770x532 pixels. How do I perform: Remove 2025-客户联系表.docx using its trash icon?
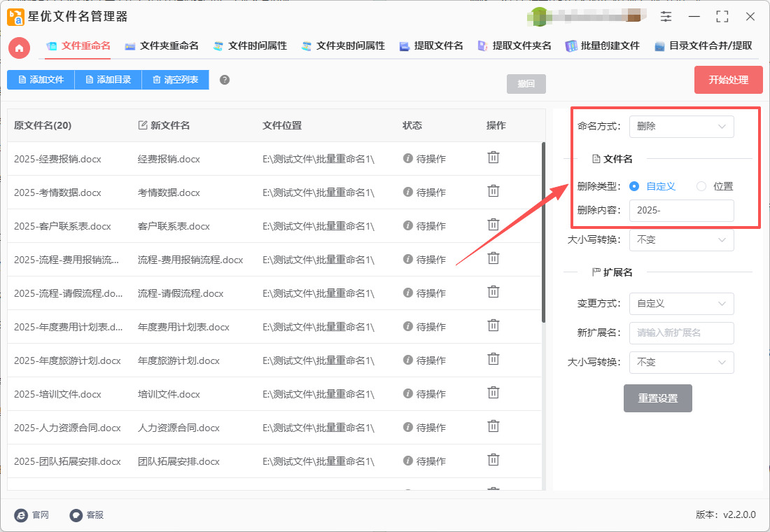pos(493,225)
